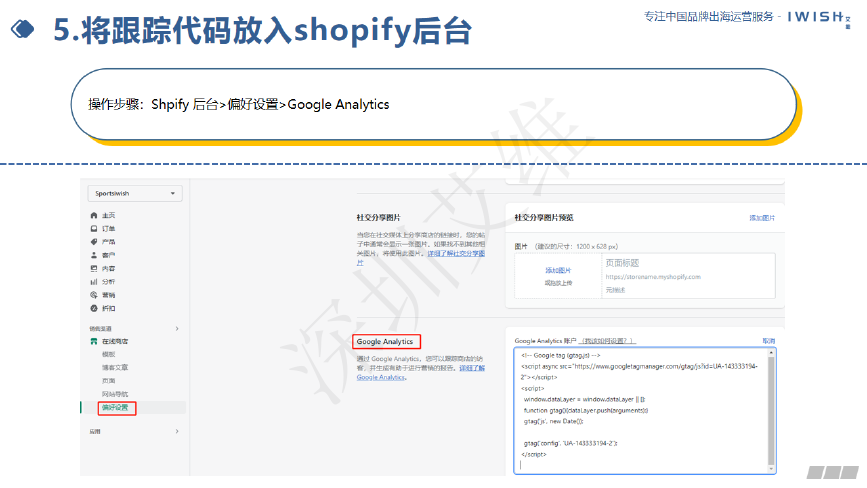Click the Google Analytics account setup help link

[607, 341]
